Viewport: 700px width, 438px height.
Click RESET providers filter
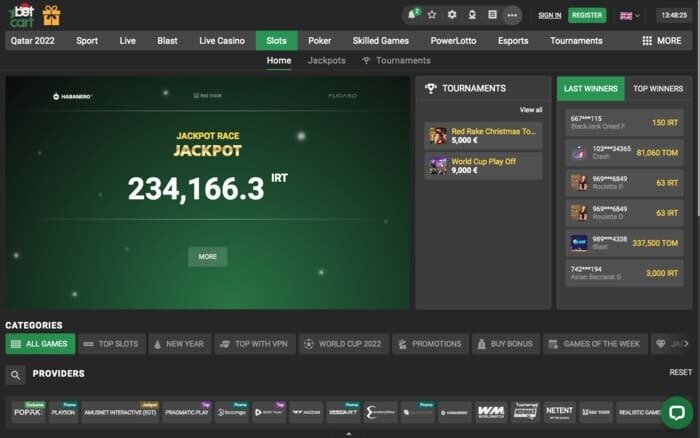click(680, 372)
